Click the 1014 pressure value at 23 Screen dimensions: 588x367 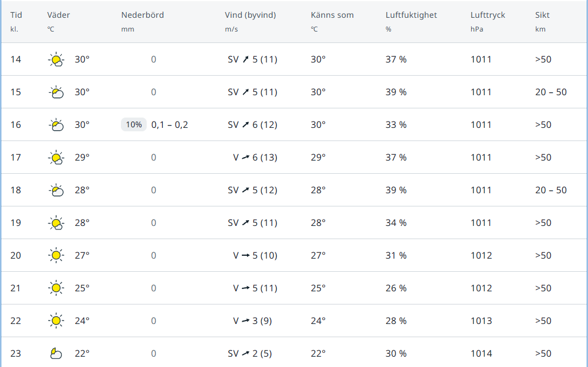click(481, 353)
